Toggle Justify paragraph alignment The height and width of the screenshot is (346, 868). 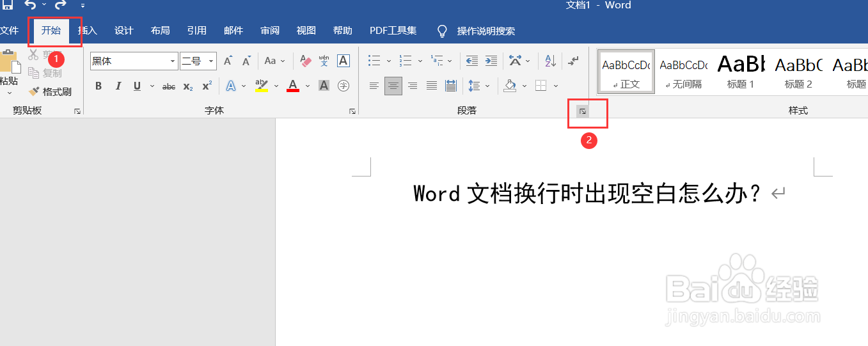[432, 86]
